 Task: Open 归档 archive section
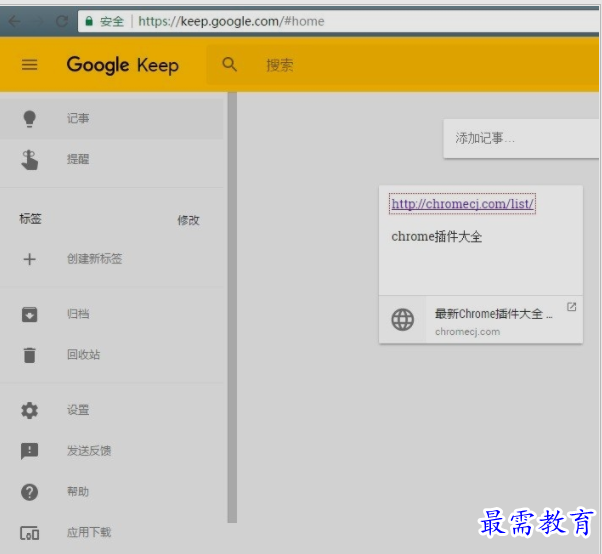(111, 314)
